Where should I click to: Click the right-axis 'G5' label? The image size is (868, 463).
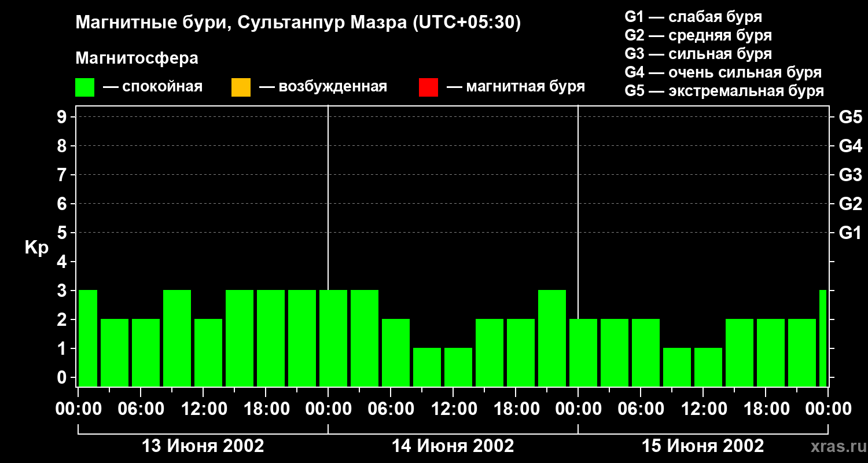[850, 117]
